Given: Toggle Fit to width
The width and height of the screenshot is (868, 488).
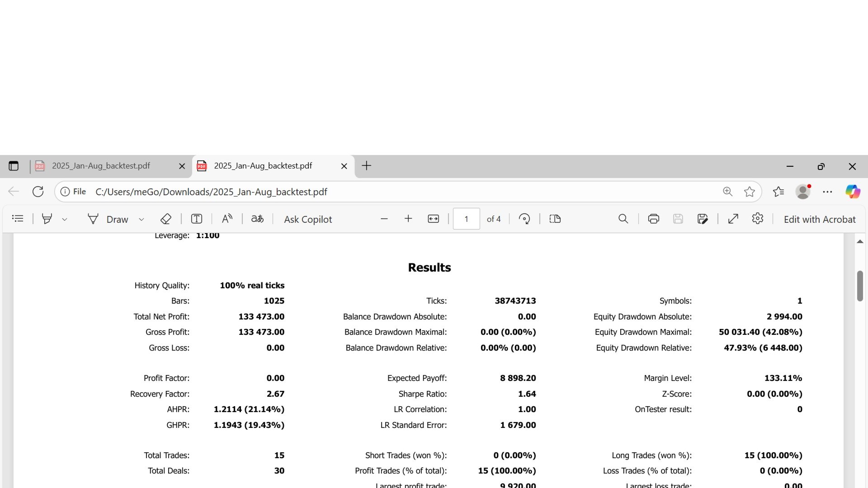Looking at the screenshot, I should (x=433, y=219).
